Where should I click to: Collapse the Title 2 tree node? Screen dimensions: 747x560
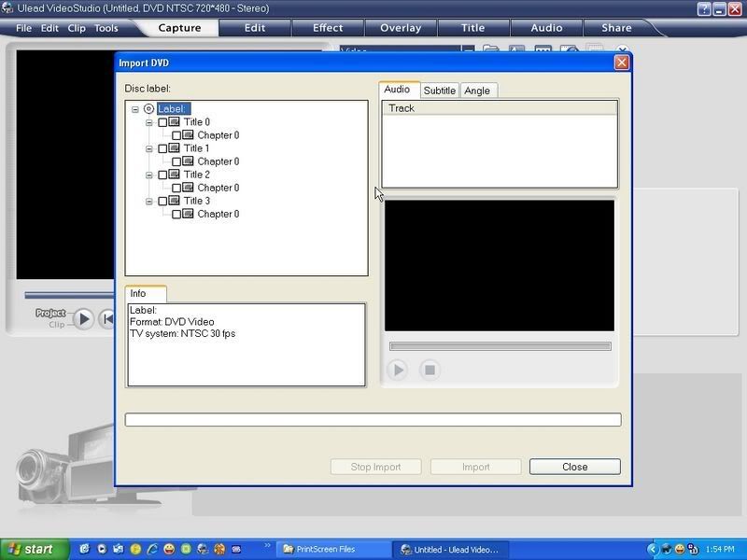coord(148,175)
